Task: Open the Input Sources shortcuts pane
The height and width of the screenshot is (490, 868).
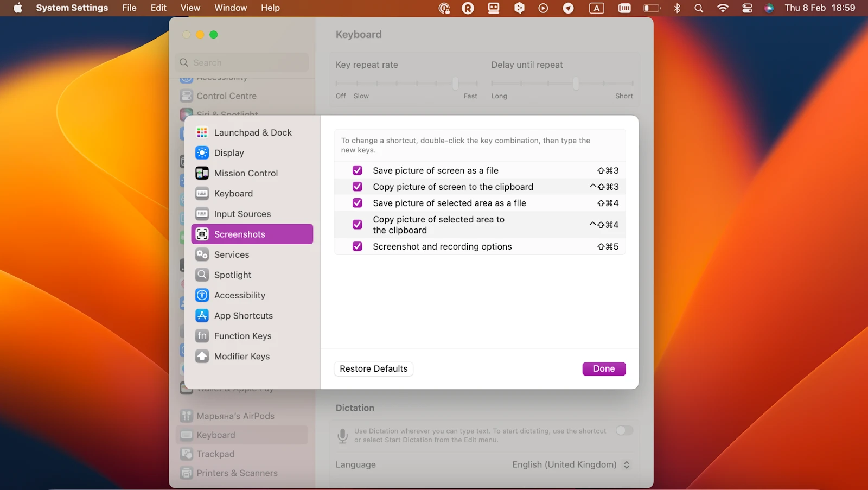Action: tap(242, 214)
